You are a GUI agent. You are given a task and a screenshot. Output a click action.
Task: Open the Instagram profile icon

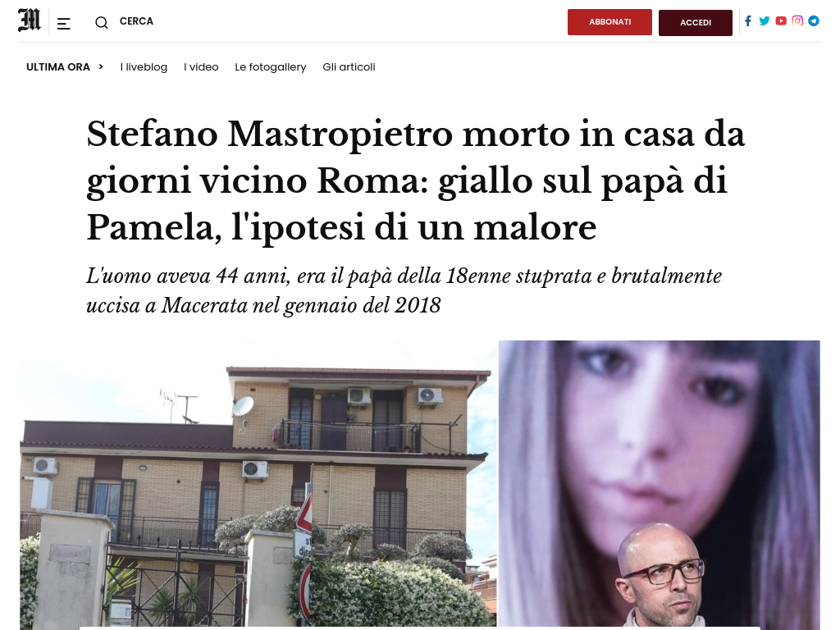797,21
